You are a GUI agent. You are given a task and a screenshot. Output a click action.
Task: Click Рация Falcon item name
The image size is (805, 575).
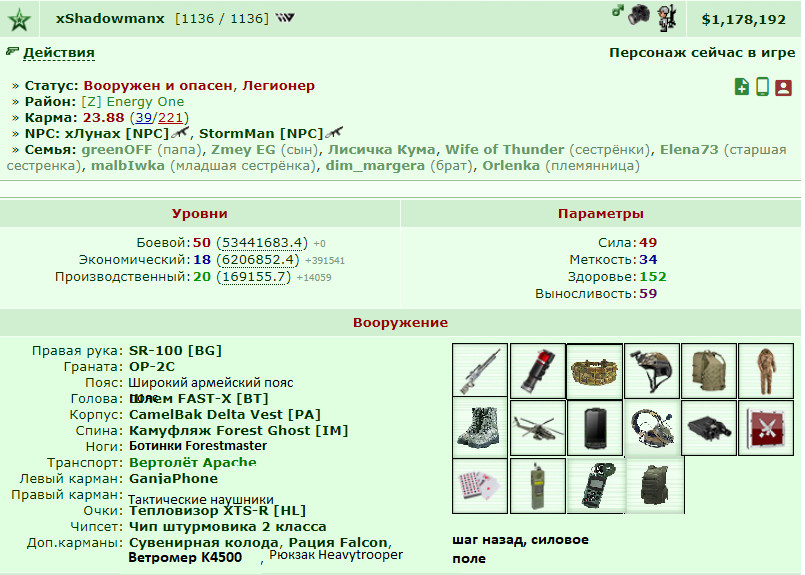click(x=338, y=543)
